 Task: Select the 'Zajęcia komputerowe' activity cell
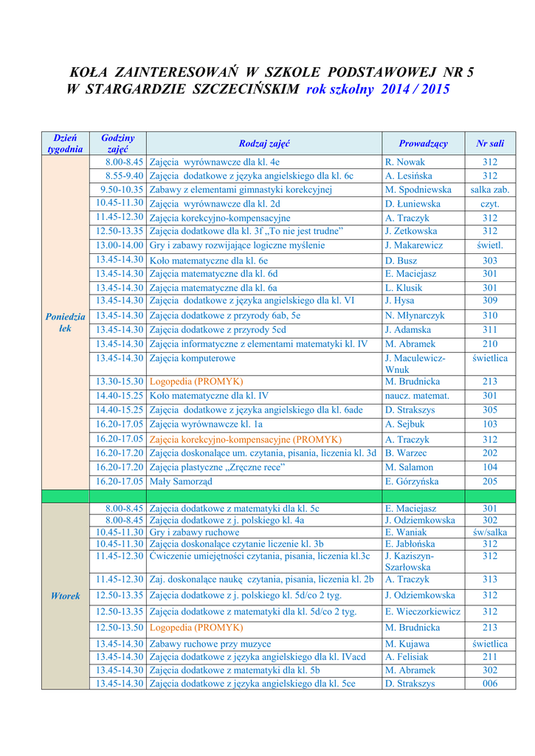193,358
